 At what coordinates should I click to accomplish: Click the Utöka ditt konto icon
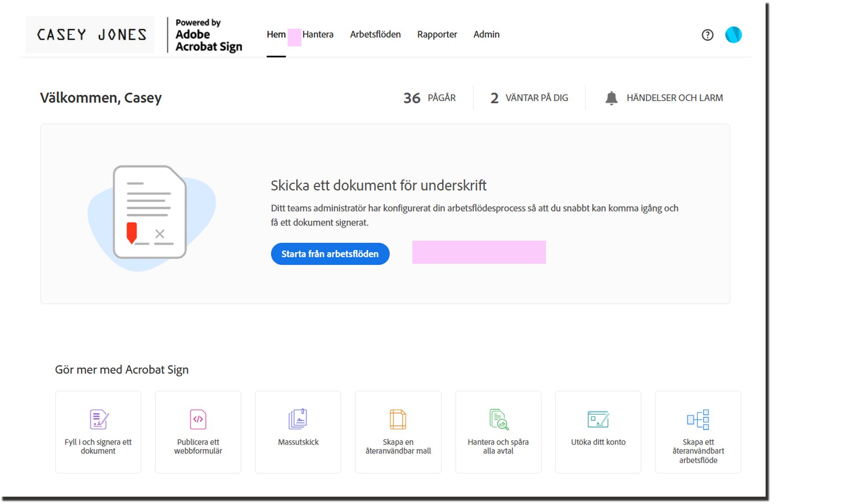tap(598, 419)
